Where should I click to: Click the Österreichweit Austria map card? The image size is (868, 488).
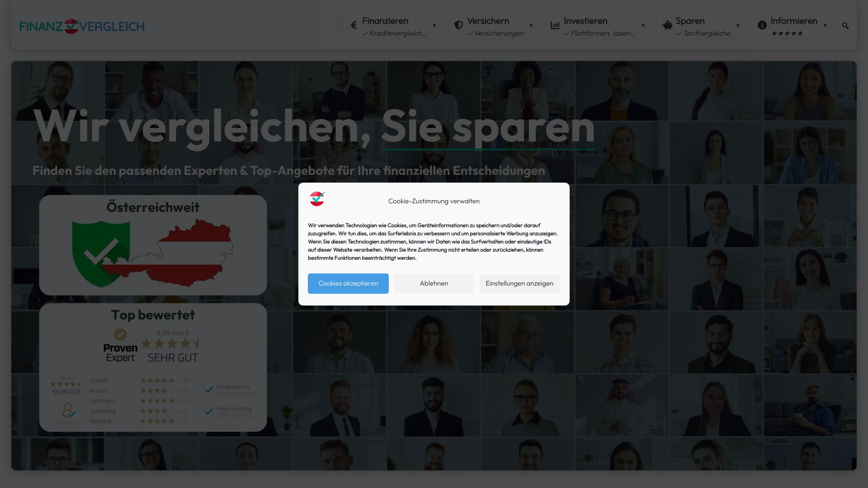click(x=153, y=245)
